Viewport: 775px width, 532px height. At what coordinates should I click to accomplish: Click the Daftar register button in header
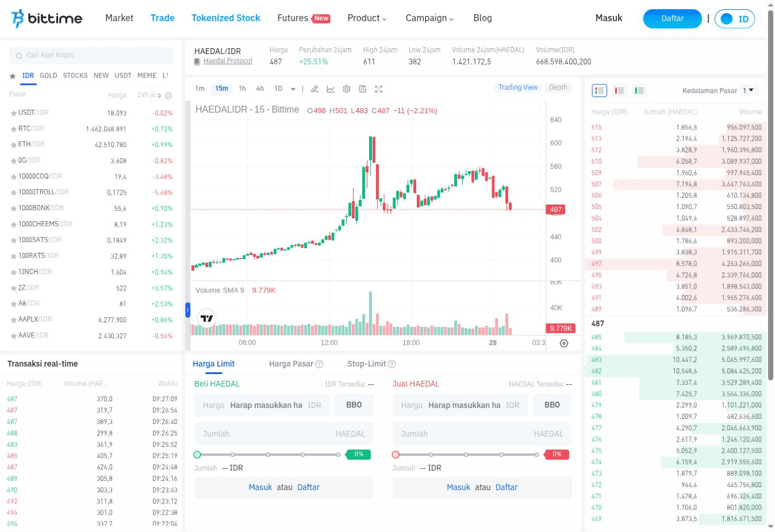672,19
